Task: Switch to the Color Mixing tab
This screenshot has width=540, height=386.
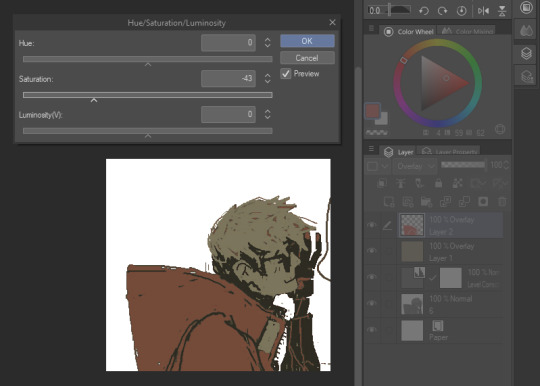Action: click(x=467, y=31)
